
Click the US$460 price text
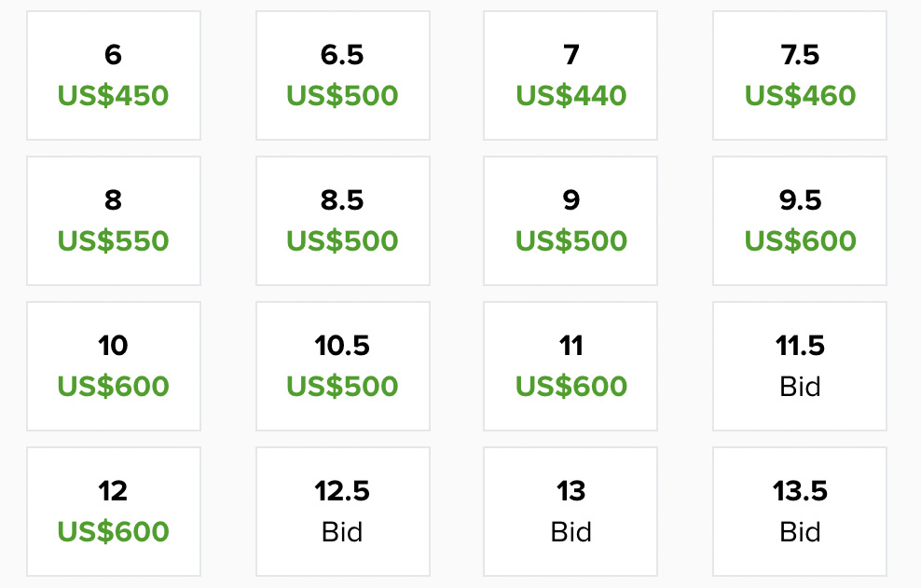(x=800, y=95)
